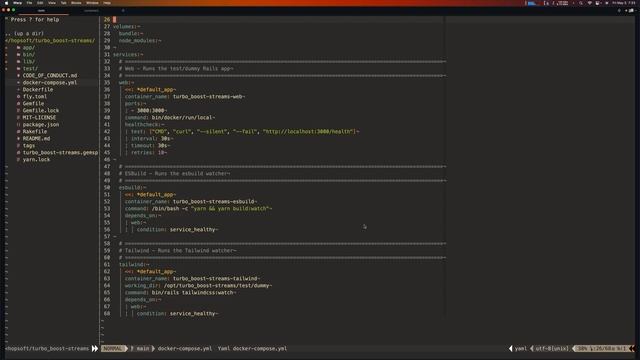Open the Warp menu

coord(18,2)
